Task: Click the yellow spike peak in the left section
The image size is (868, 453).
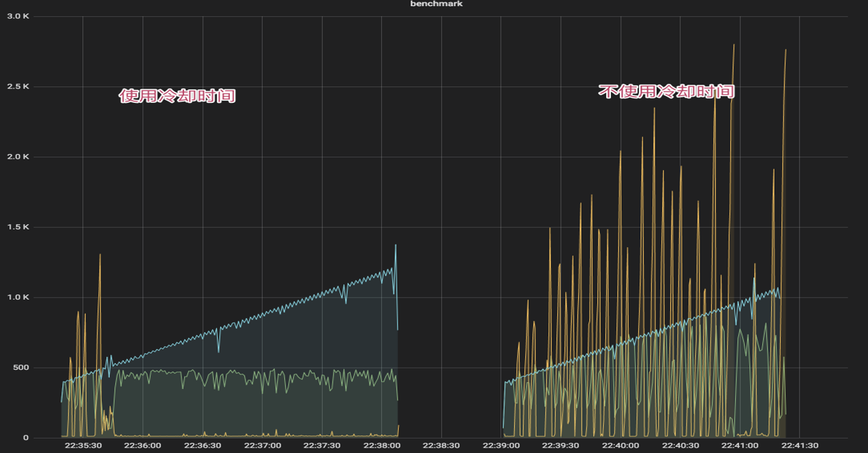Action: pos(100,255)
